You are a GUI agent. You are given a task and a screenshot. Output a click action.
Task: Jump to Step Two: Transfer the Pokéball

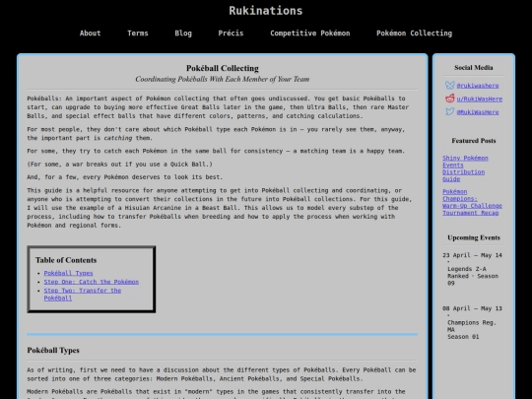pyautogui.click(x=83, y=295)
